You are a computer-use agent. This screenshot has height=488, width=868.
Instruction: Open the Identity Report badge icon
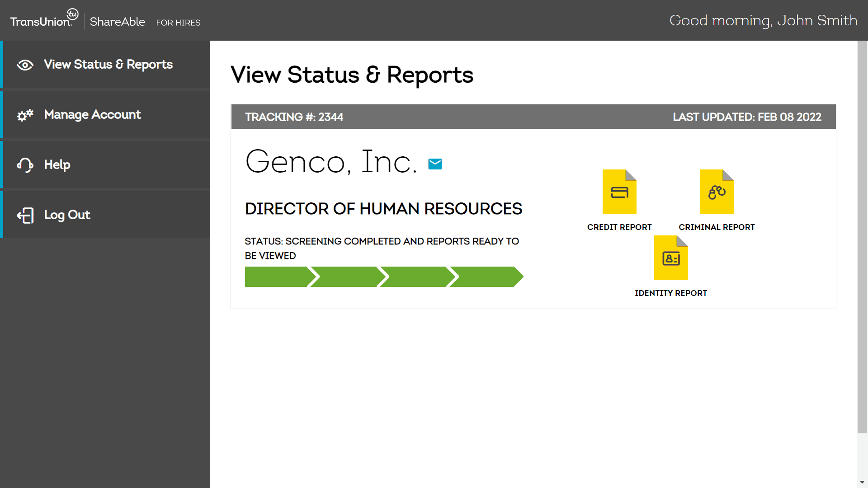coord(671,258)
